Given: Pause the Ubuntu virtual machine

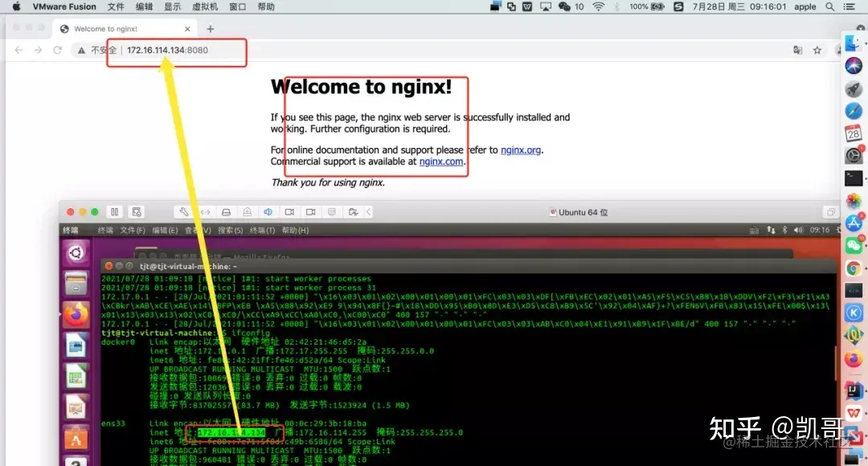Looking at the screenshot, I should 115,212.
